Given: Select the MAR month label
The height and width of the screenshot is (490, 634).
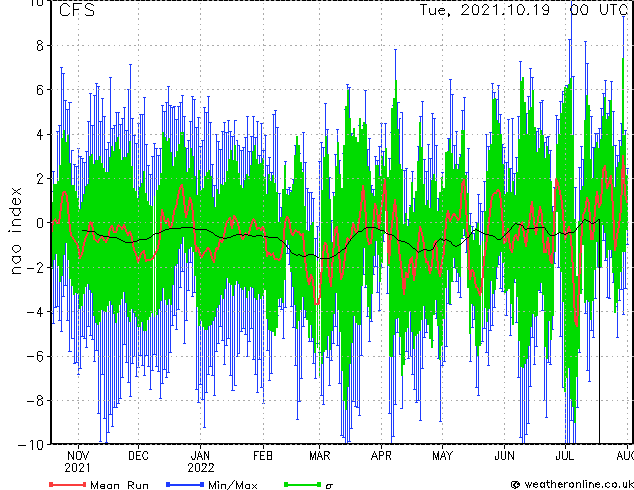Looking at the screenshot, I should tap(319, 454).
